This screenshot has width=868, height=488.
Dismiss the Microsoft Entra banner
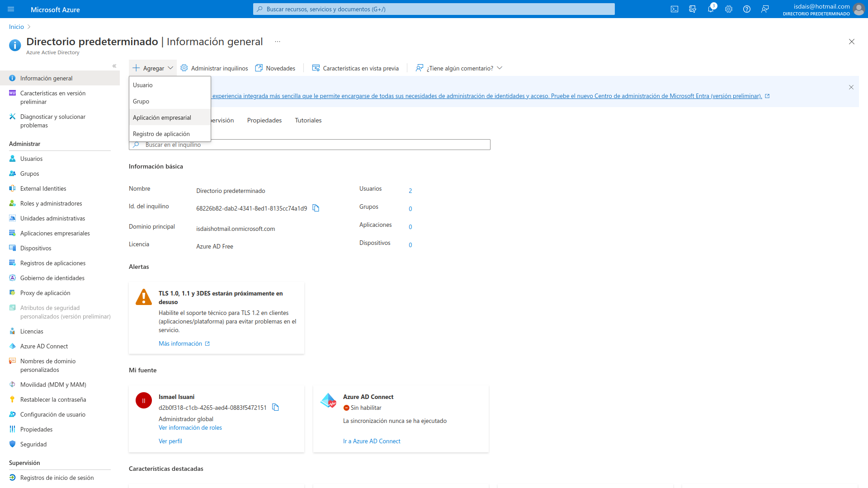(851, 87)
